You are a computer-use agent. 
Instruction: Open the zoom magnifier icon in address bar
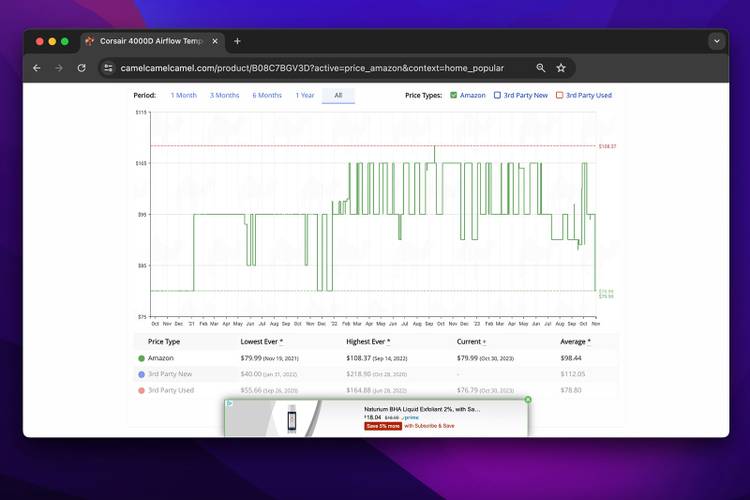(x=541, y=68)
